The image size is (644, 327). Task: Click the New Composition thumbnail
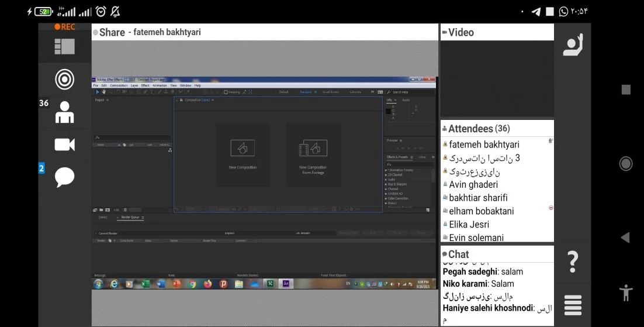click(x=242, y=153)
